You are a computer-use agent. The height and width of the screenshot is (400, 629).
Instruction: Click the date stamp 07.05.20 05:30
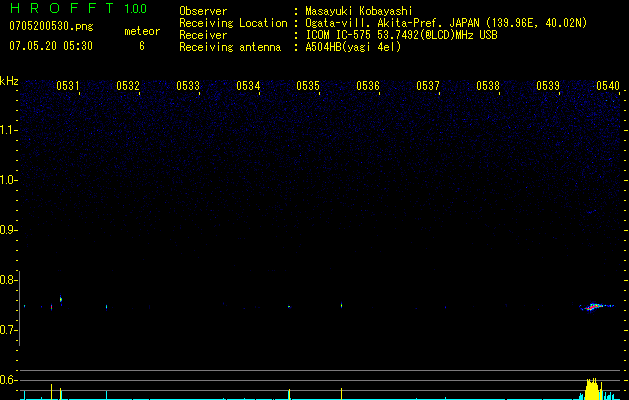click(x=51, y=46)
